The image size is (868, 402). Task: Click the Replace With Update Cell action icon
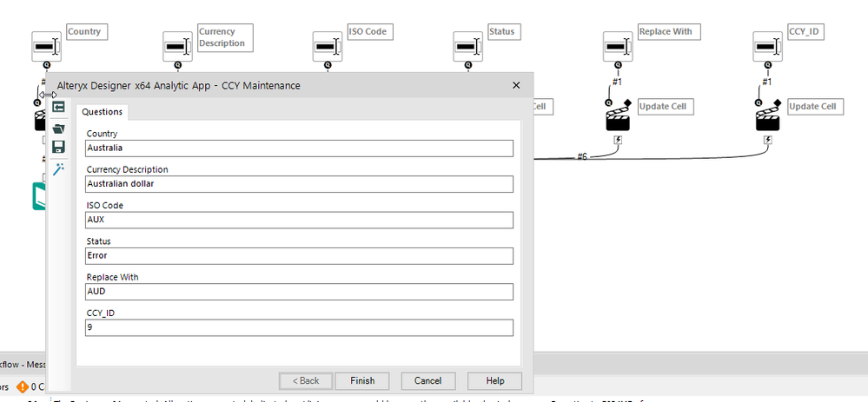pos(618,118)
